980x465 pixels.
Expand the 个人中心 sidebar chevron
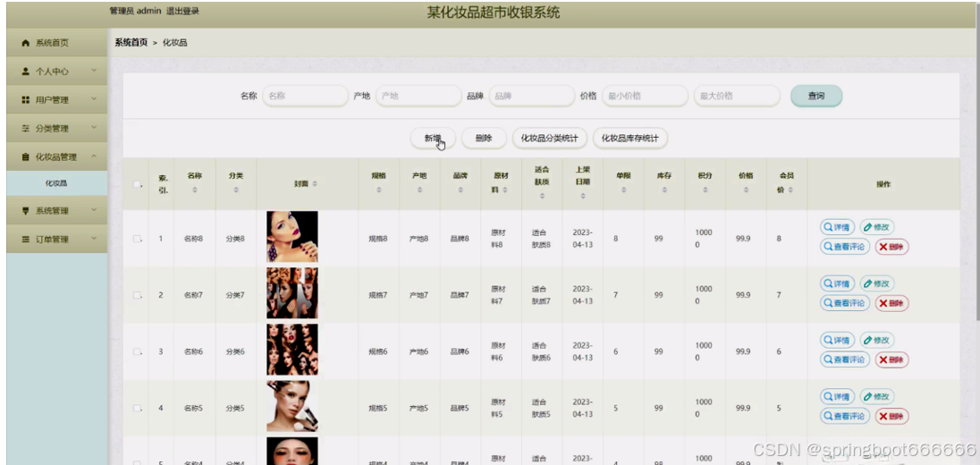[x=94, y=71]
